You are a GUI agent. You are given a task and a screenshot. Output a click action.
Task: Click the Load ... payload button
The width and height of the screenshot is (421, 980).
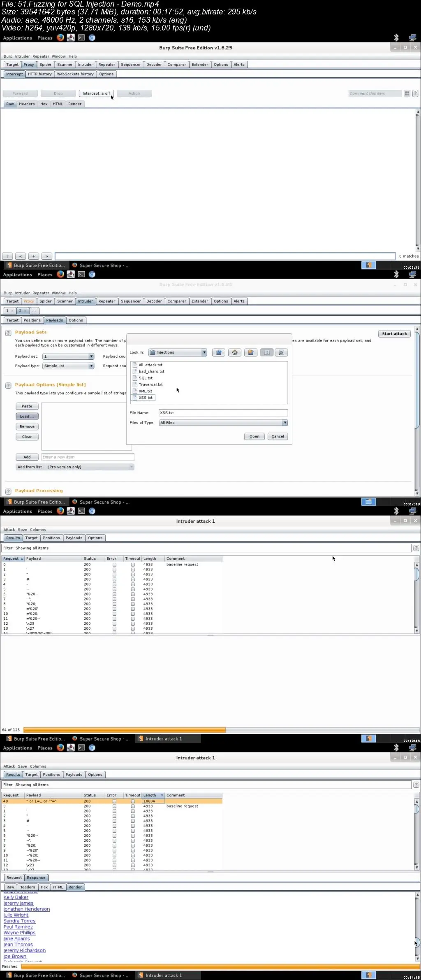(x=27, y=417)
